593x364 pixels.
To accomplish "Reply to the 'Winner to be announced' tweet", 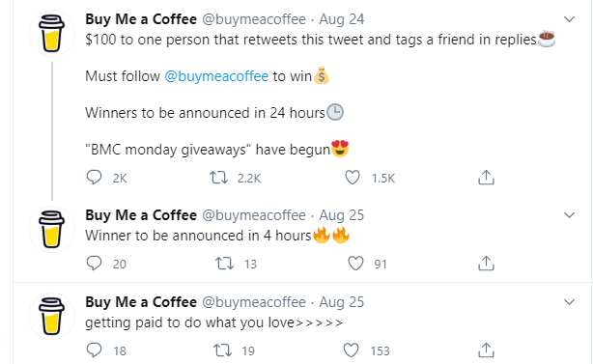I will pyautogui.click(x=94, y=263).
